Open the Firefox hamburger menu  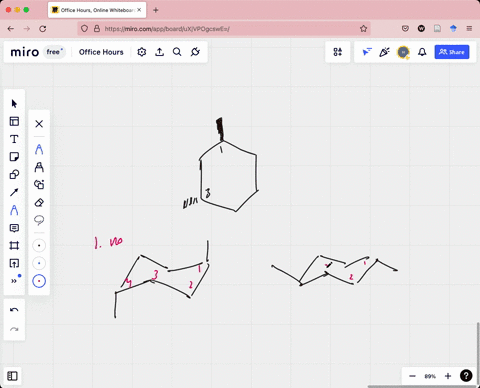click(469, 29)
